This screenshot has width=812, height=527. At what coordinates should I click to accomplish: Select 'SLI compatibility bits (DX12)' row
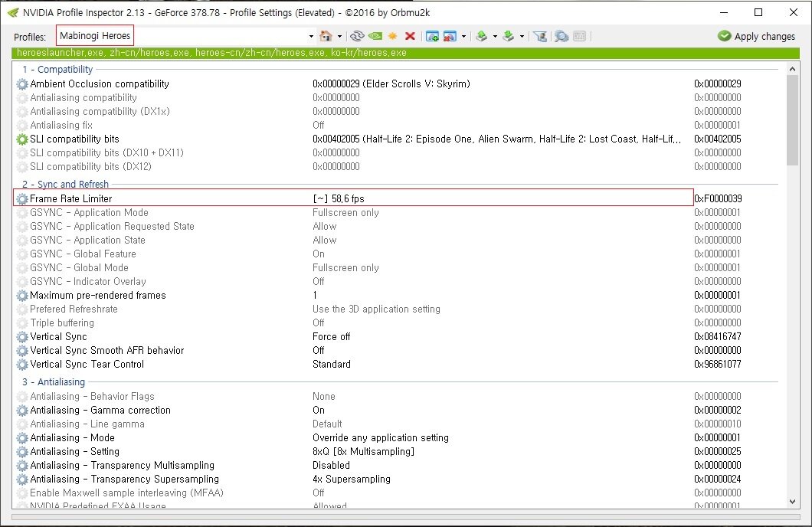pos(398,167)
